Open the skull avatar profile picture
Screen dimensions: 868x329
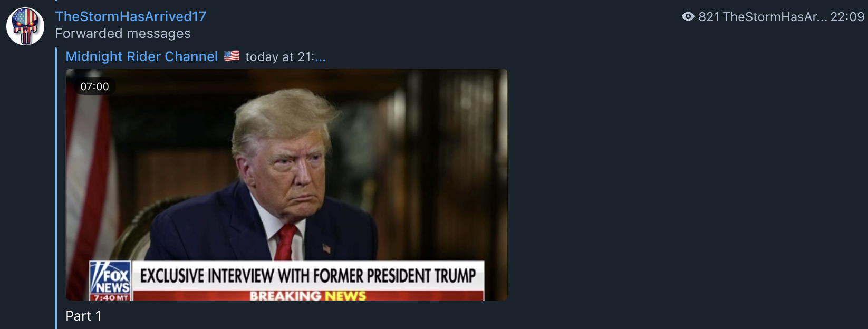pos(25,26)
